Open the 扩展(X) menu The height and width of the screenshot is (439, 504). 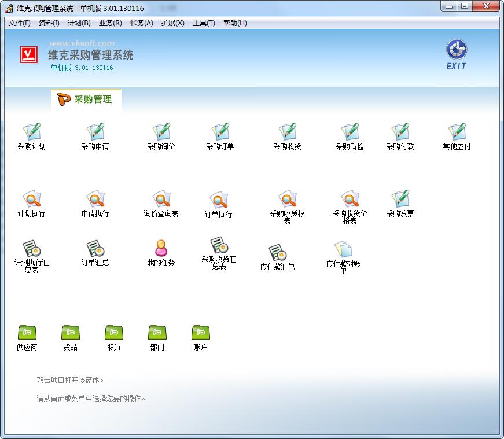(172, 23)
